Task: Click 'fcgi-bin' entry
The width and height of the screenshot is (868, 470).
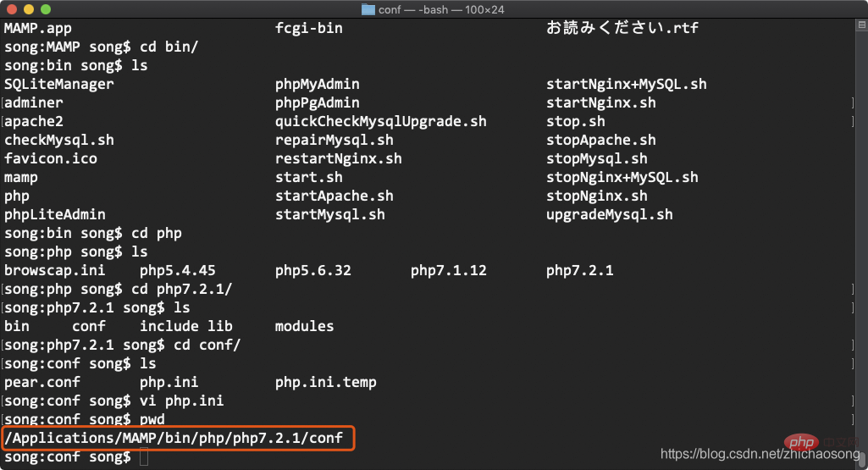Action: coord(309,28)
